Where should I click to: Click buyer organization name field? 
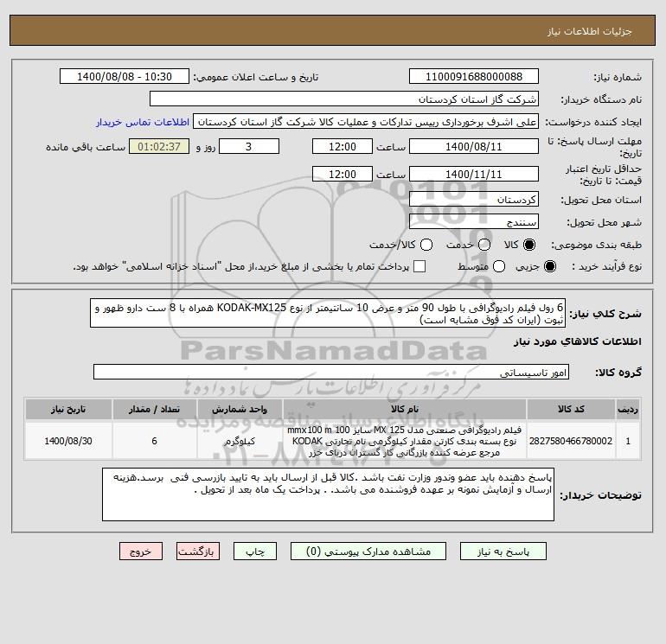[x=344, y=99]
